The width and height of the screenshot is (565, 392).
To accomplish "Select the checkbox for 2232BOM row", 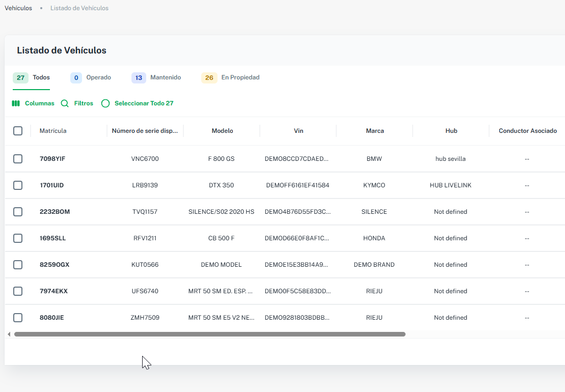I will pyautogui.click(x=18, y=212).
